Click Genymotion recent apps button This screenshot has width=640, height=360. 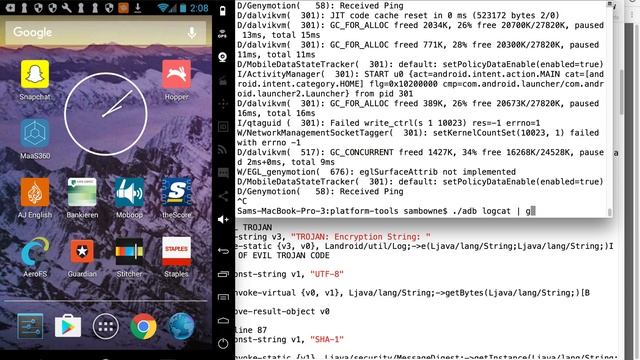(x=223, y=274)
